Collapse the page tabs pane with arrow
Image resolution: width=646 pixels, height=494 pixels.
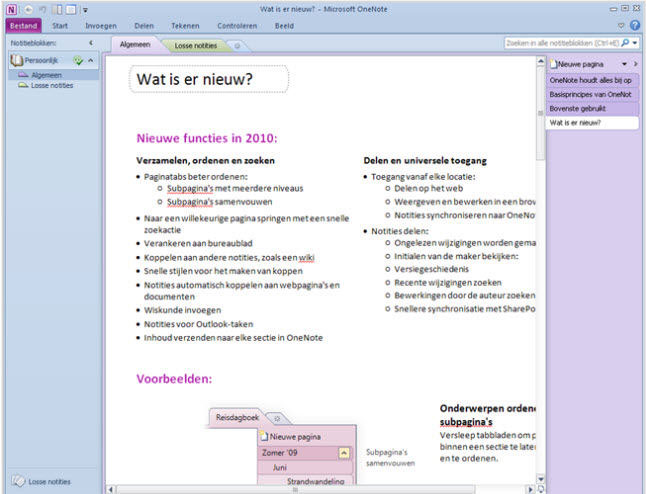pyautogui.click(x=635, y=64)
